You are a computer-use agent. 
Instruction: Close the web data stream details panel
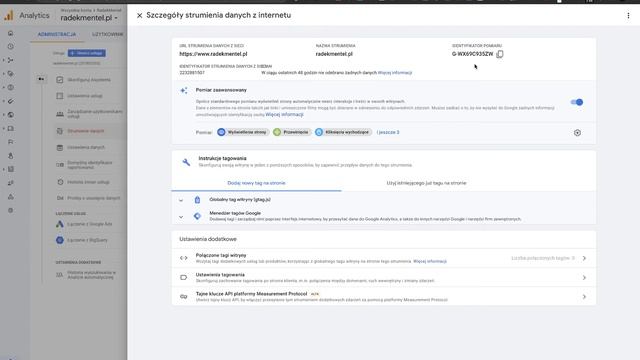pos(139,16)
